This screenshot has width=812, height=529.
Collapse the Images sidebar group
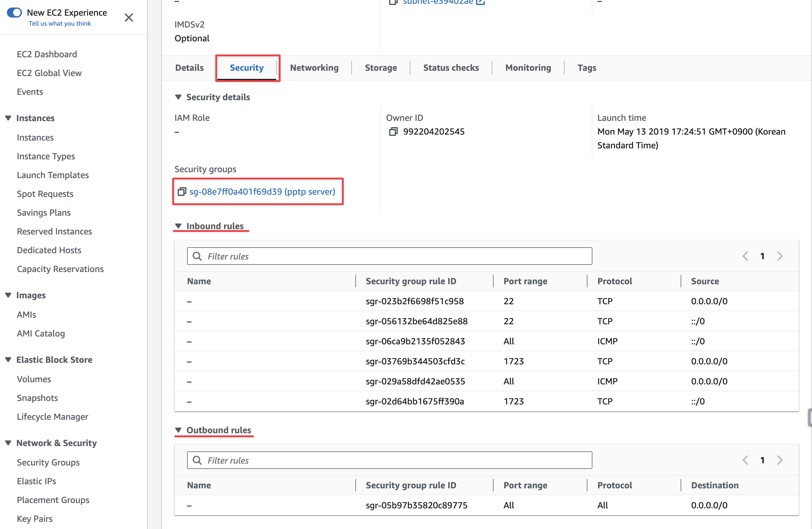pyautogui.click(x=8, y=295)
